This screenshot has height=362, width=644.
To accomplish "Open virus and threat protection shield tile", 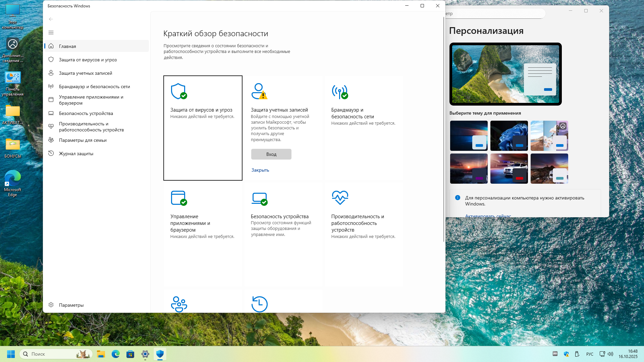I will 178,91.
